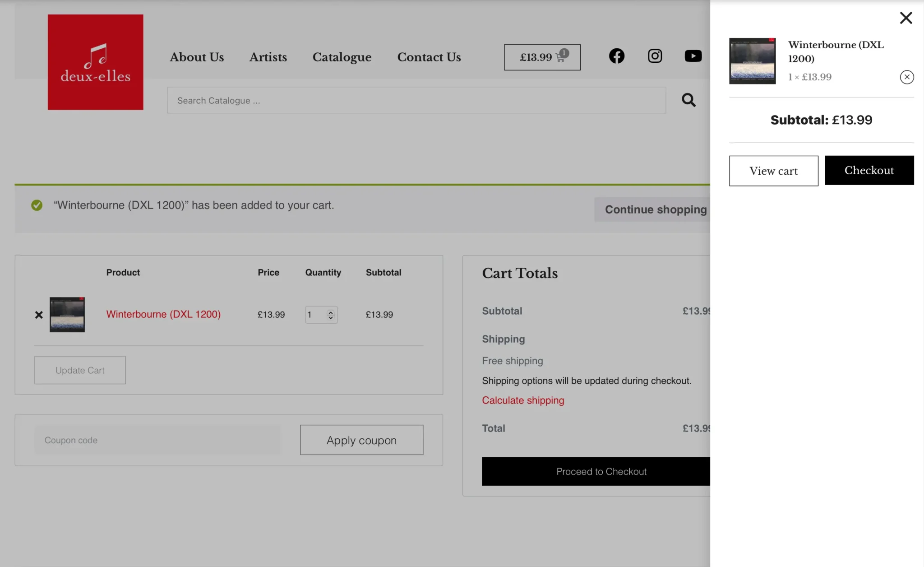Open the Facebook page icon
Viewport: 924px width, 567px height.
point(617,56)
